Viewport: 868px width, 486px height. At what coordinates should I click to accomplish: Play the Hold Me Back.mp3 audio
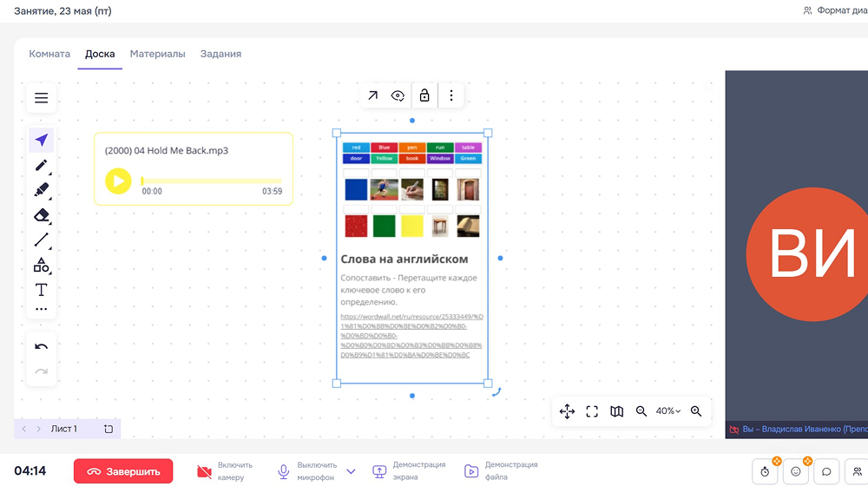pyautogui.click(x=118, y=181)
